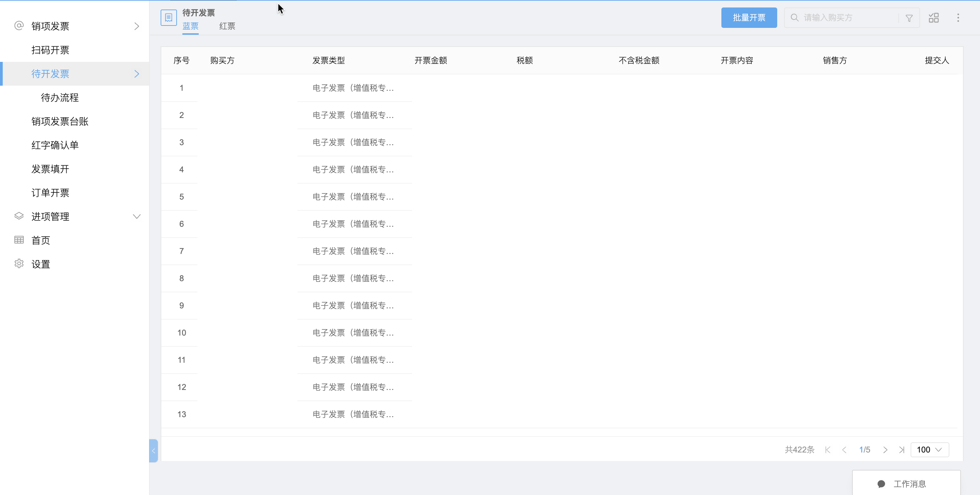Click the 税额 column header
Viewport: 980px width, 495px height.
525,60
